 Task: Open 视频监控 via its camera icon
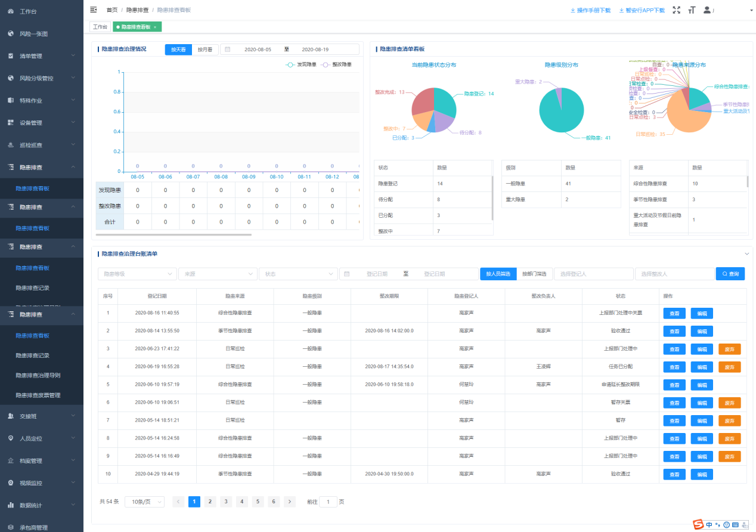click(x=11, y=482)
